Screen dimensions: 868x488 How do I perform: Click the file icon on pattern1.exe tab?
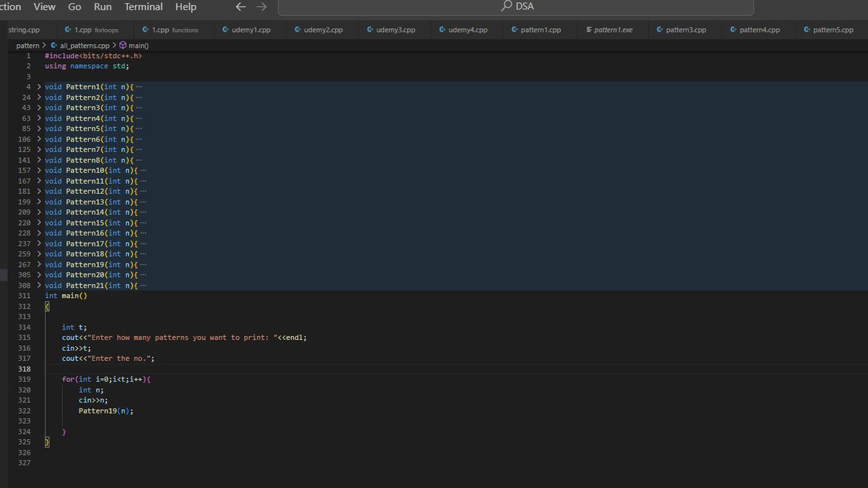click(x=589, y=30)
